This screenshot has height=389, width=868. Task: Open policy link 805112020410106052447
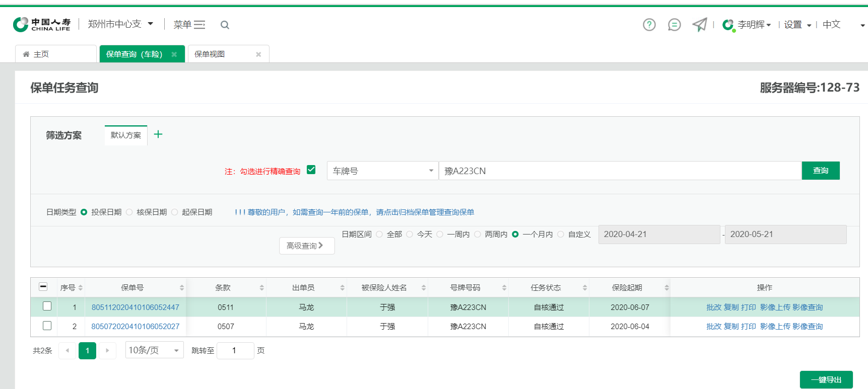click(136, 307)
